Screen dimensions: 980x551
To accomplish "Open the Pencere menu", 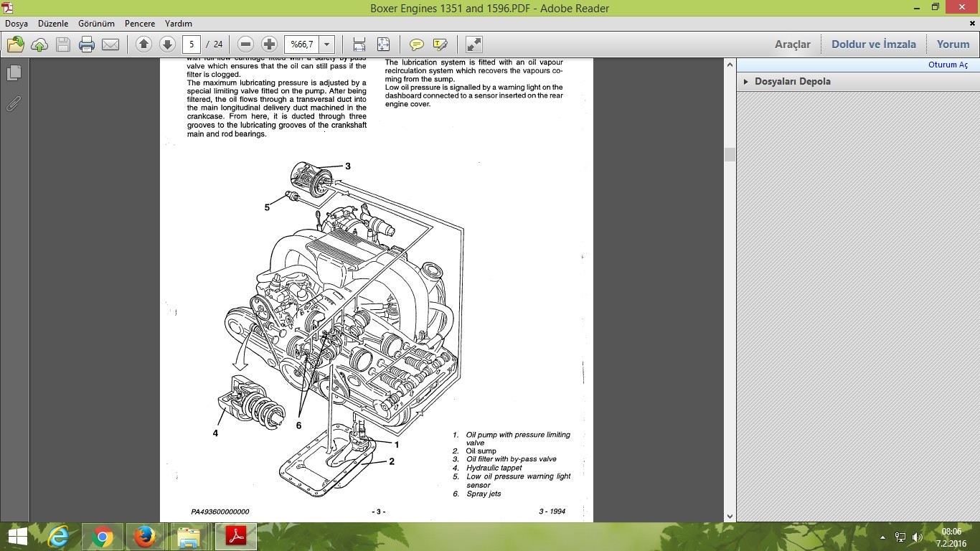I will click(140, 24).
